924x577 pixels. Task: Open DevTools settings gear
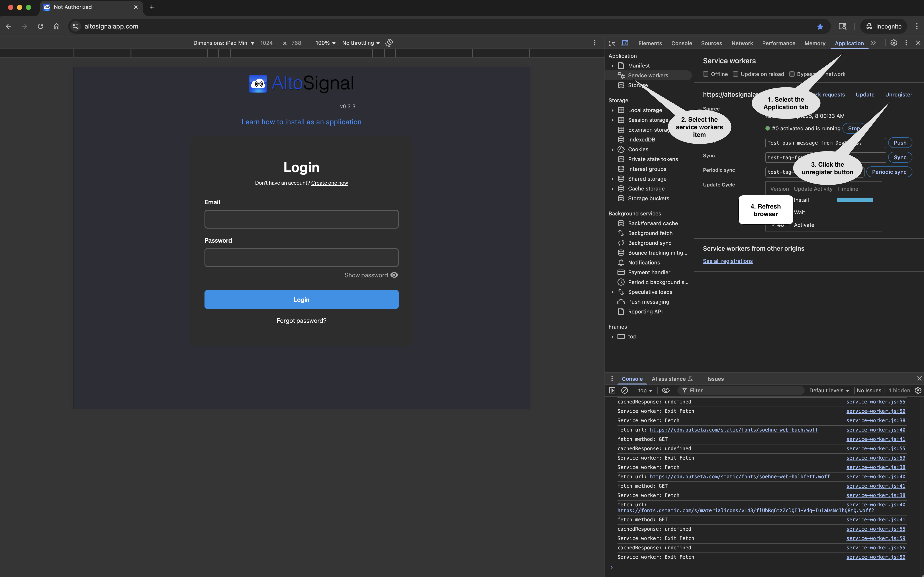pyautogui.click(x=893, y=43)
